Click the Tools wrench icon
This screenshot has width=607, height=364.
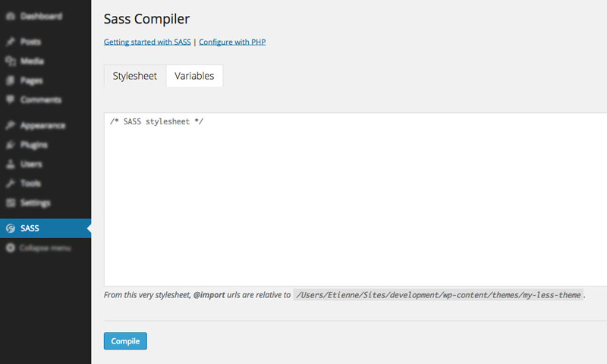pyautogui.click(x=11, y=184)
